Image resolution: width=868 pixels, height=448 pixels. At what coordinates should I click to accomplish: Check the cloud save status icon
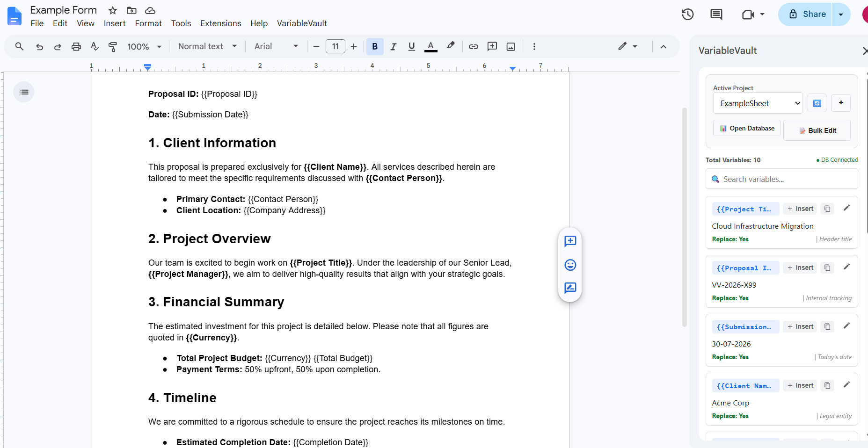pos(150,10)
